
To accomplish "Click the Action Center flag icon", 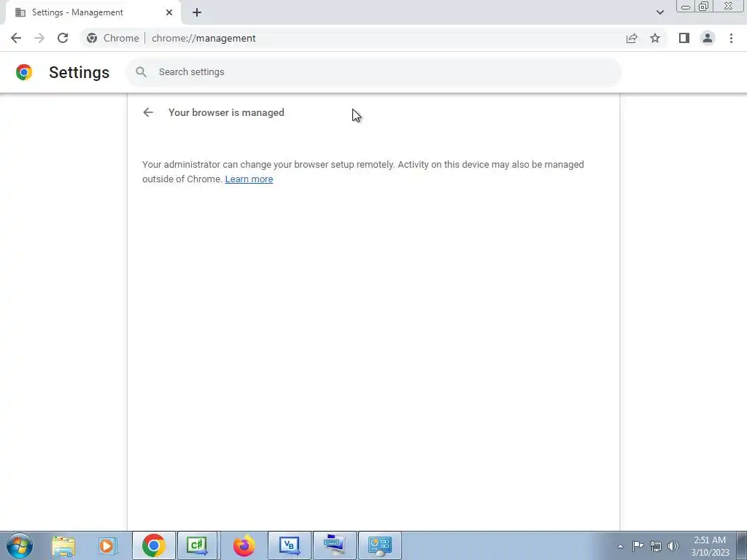I will tap(638, 546).
